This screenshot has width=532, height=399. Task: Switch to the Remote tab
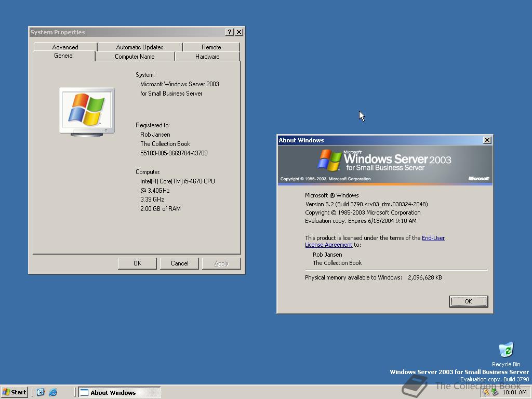click(211, 47)
